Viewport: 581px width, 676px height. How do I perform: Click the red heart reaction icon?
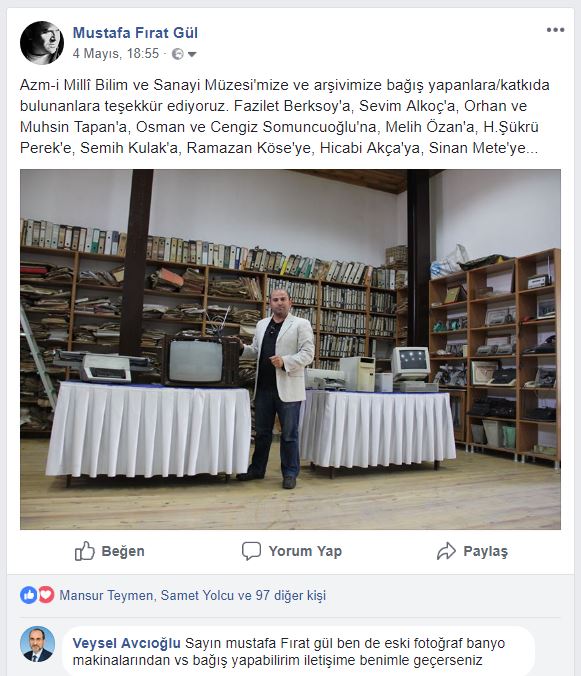click(x=46, y=595)
